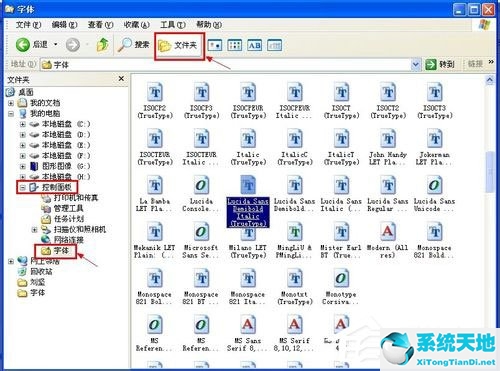
Task: Open the Tools menu
Action: [173, 25]
